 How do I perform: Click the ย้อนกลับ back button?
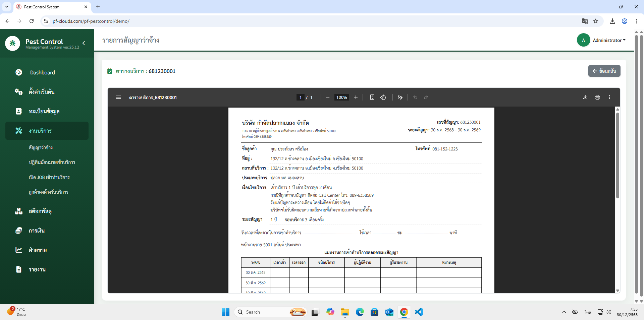point(604,71)
